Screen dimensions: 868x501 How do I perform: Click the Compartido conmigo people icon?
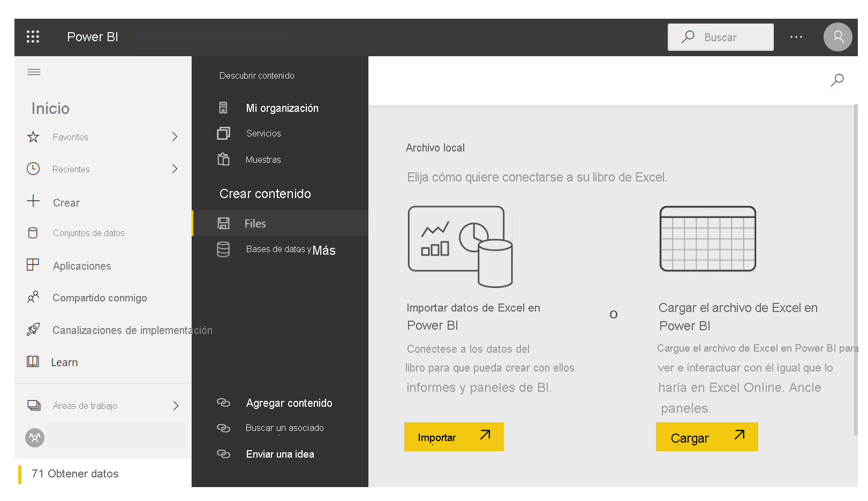33,297
